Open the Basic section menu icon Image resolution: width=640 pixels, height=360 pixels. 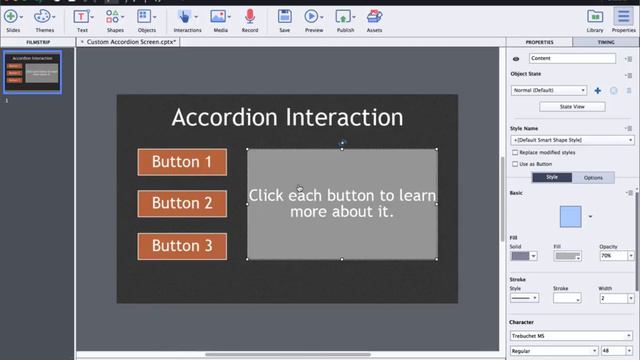point(629,193)
